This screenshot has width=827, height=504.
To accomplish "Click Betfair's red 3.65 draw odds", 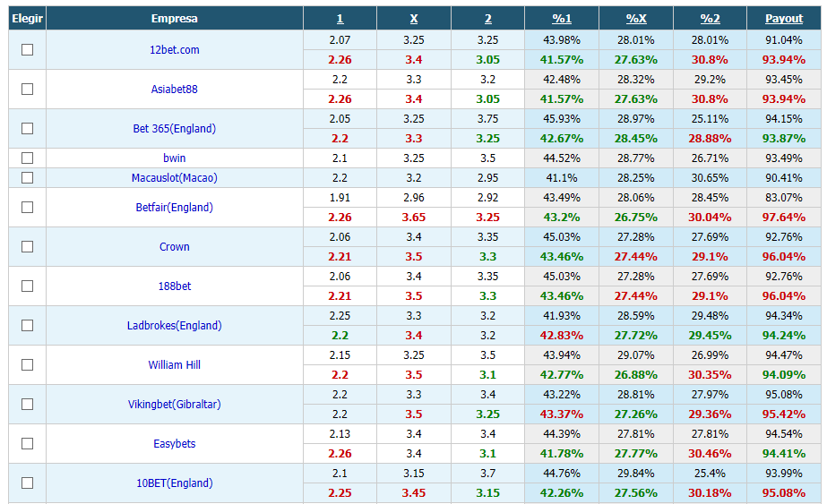I will click(x=414, y=218).
